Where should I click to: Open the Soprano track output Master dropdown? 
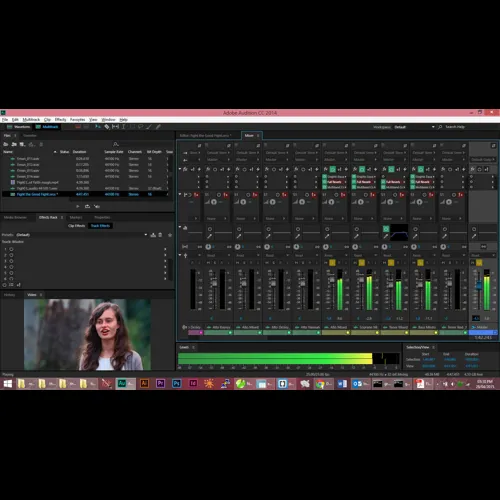point(364,160)
